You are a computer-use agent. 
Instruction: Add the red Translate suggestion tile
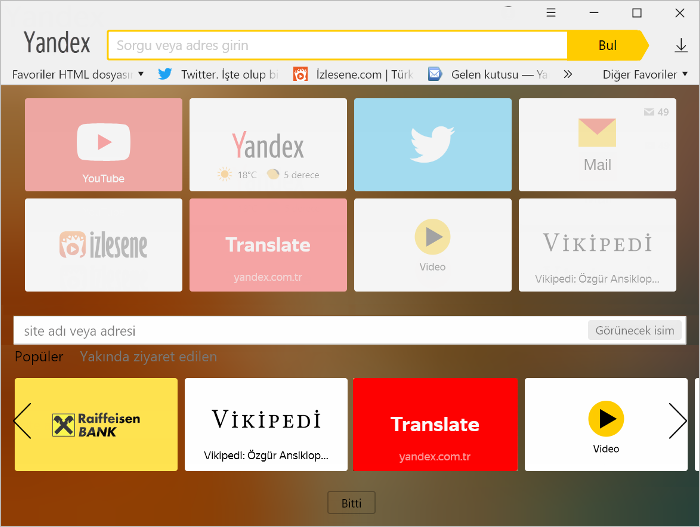pos(435,424)
